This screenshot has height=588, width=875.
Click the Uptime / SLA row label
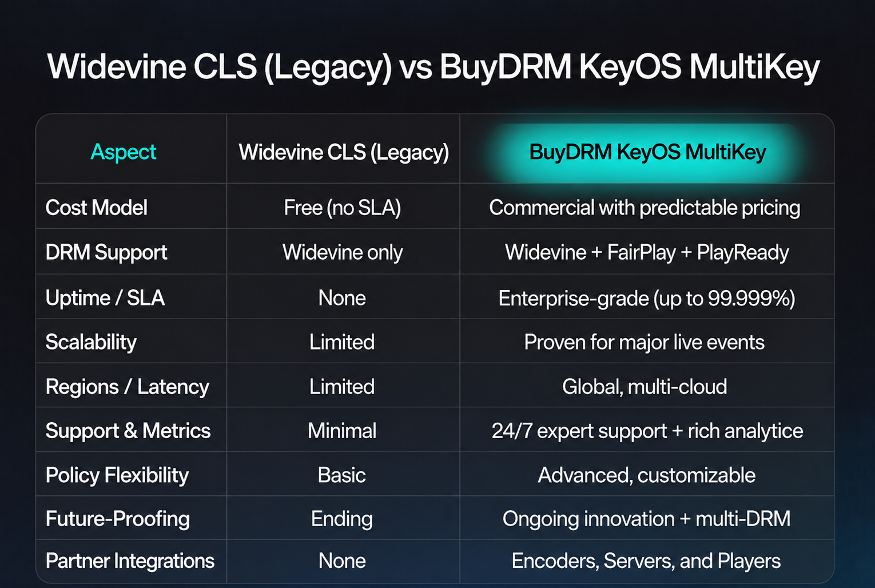coord(105,298)
